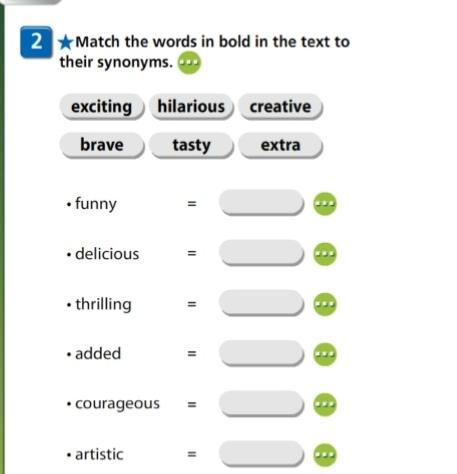The width and height of the screenshot is (457, 474).
Task: Open the green hint icon for courageous
Action: pos(325,404)
